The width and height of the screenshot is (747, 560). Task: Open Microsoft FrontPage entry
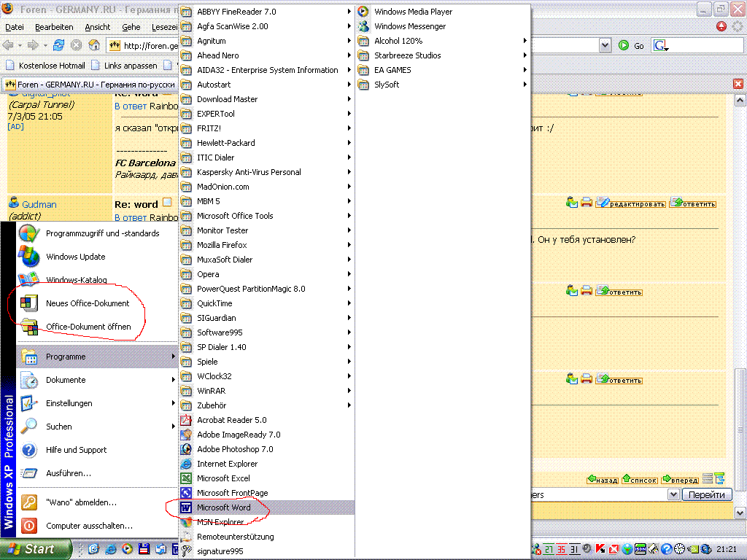click(267, 493)
